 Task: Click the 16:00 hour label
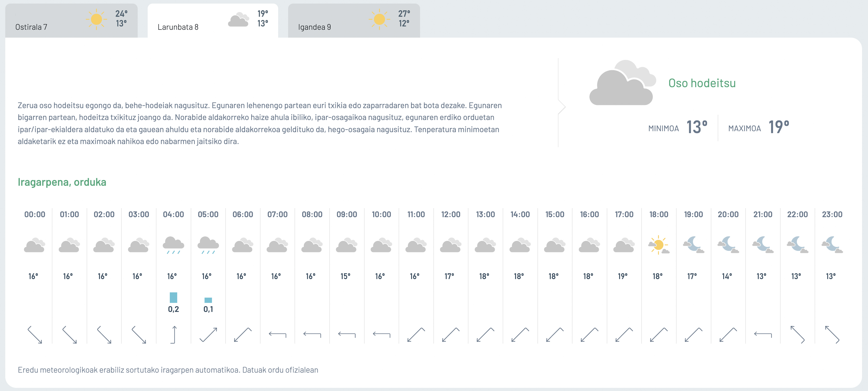coord(589,214)
